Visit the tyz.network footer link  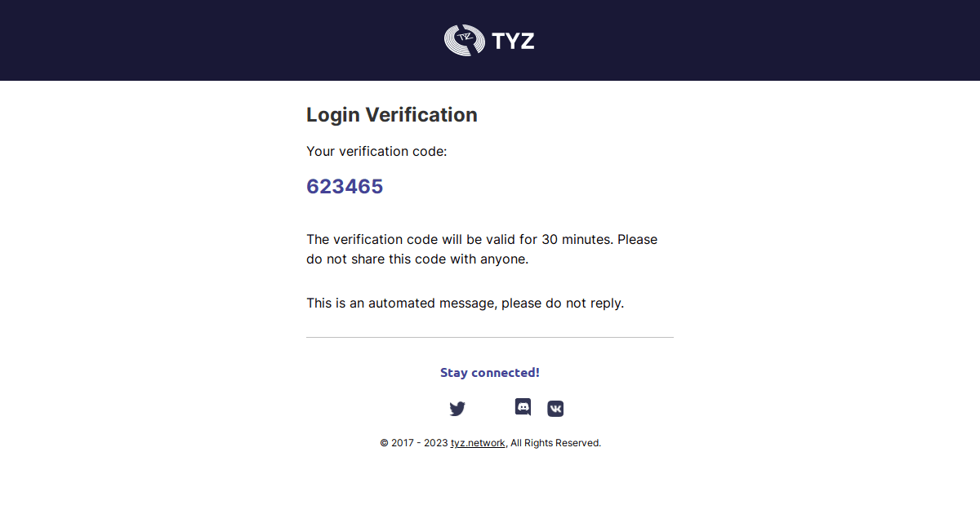(478, 443)
